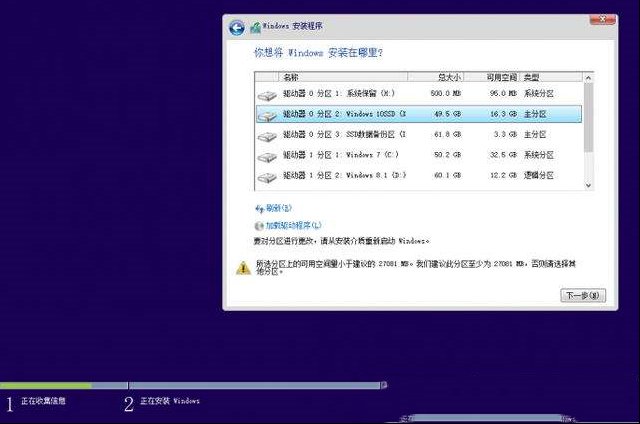Open the 加载驱动程序(L) link
Screen dimensions: 640x424
tap(293, 225)
